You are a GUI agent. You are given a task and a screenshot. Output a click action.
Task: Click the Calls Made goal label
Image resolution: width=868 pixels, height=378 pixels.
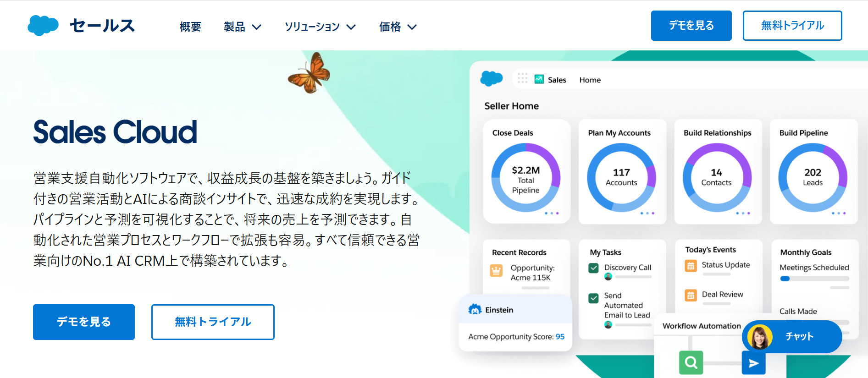point(798,312)
